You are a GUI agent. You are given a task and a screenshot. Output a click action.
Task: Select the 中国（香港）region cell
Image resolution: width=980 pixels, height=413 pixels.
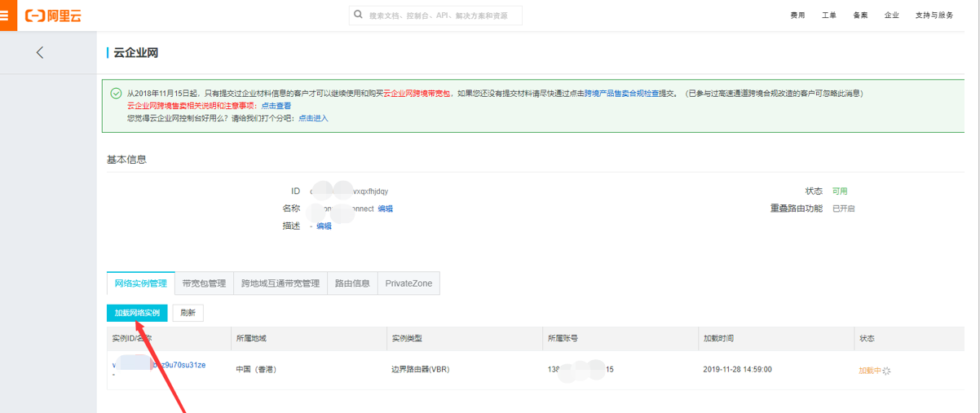point(256,370)
